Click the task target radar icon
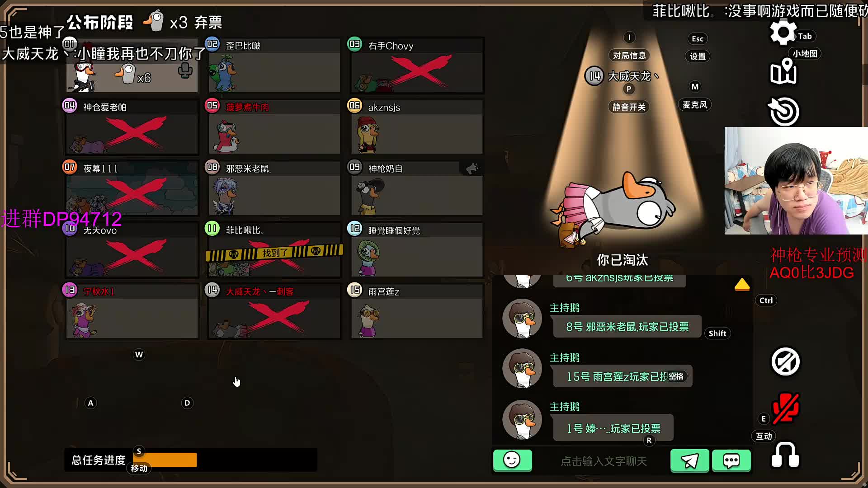Viewport: 868px width, 488px height. tap(784, 111)
